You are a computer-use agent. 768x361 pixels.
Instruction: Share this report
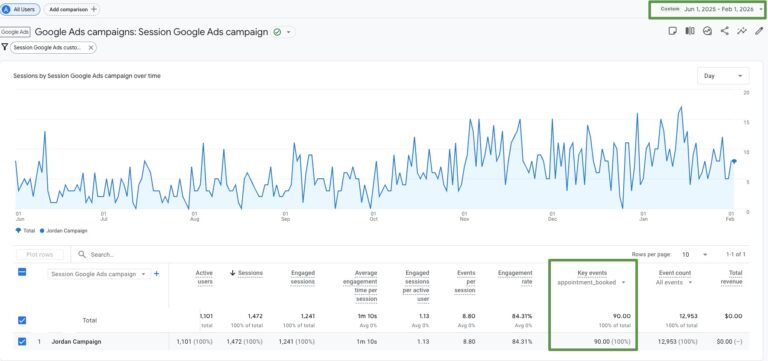coord(724,31)
